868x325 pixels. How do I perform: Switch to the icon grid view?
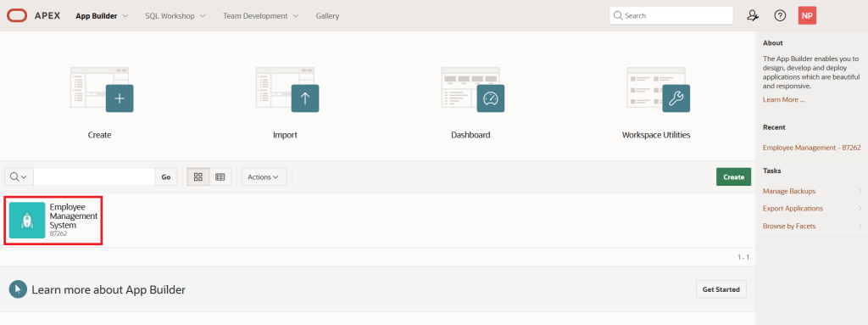198,177
